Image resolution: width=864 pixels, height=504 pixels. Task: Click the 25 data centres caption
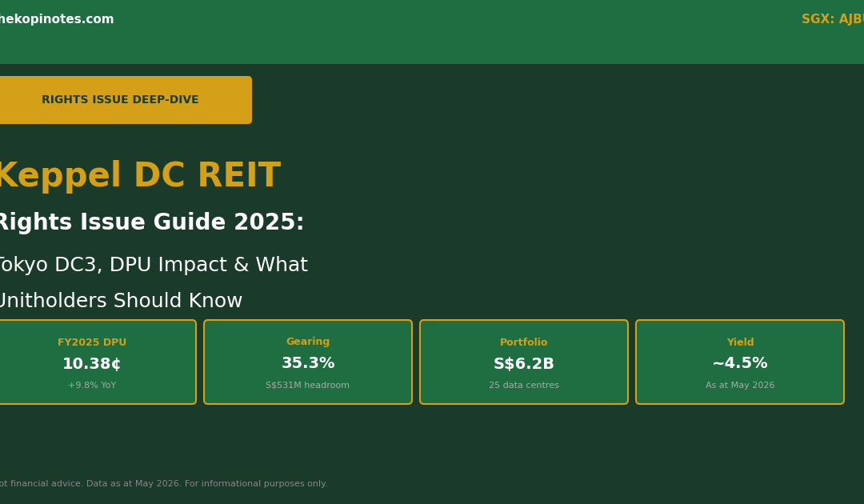click(524, 385)
